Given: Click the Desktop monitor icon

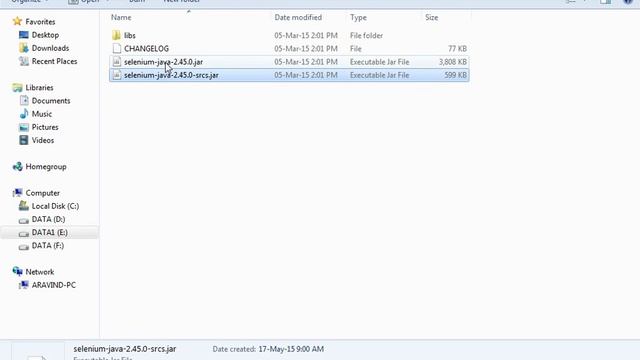Looking at the screenshot, I should tap(24, 35).
